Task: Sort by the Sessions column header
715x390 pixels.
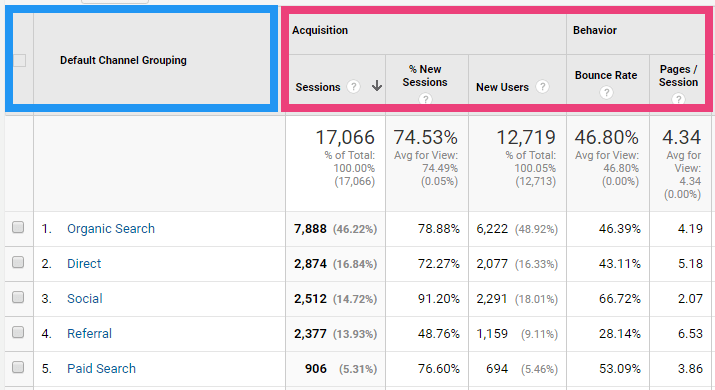Action: [x=318, y=87]
